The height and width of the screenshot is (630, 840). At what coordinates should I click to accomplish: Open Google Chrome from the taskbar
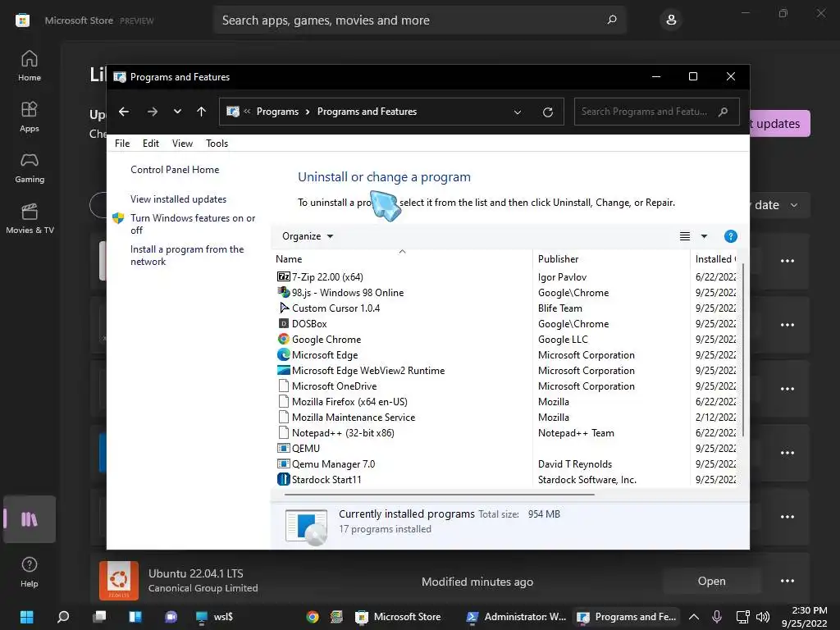pos(313,617)
